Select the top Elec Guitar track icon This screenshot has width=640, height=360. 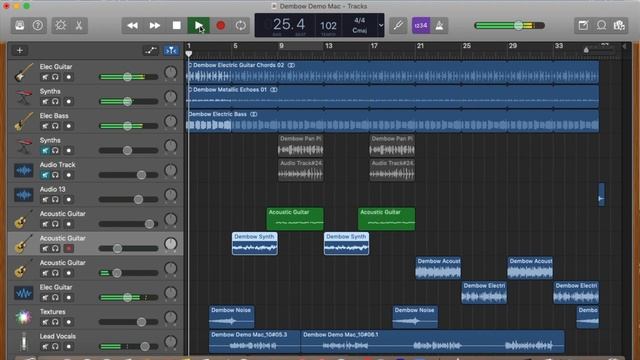click(24, 72)
